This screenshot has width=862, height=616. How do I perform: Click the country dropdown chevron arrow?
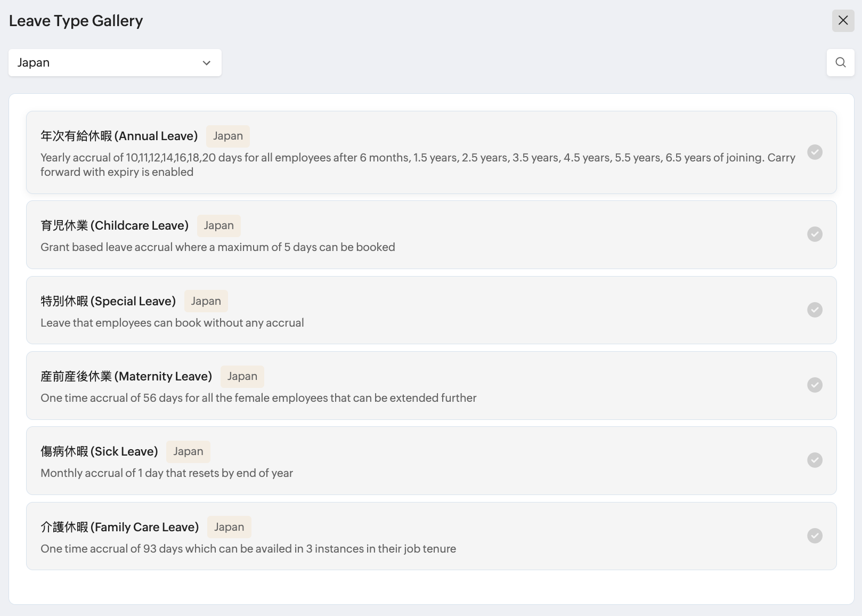pyautogui.click(x=207, y=63)
